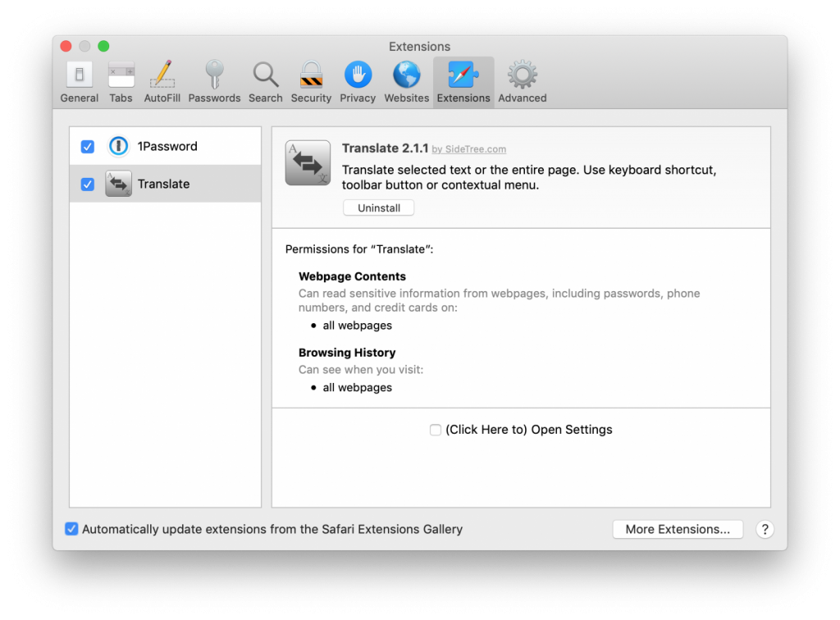Open the Privacy hand pane

[358, 82]
